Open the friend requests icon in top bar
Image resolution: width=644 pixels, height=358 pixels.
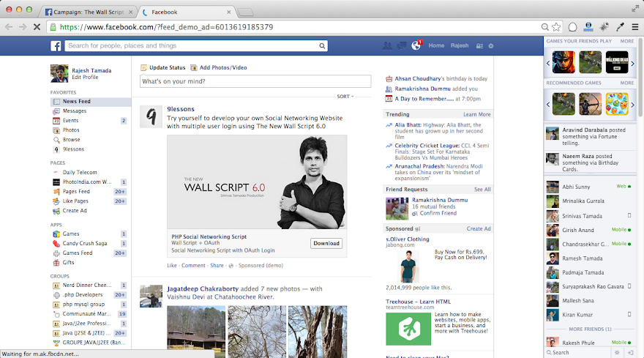point(387,45)
